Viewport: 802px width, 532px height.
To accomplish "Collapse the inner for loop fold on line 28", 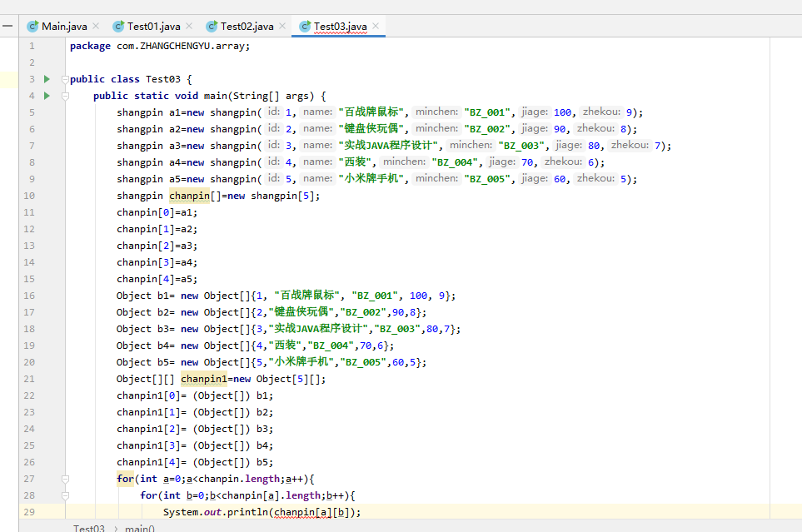I will coord(65,495).
